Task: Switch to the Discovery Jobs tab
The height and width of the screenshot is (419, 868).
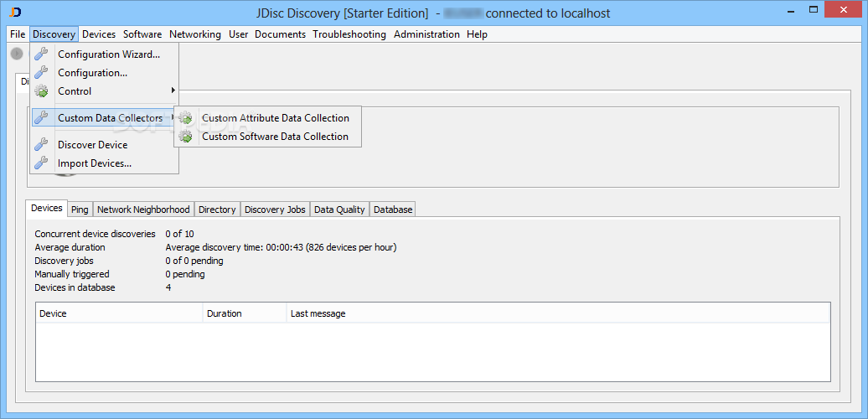Action: click(275, 209)
